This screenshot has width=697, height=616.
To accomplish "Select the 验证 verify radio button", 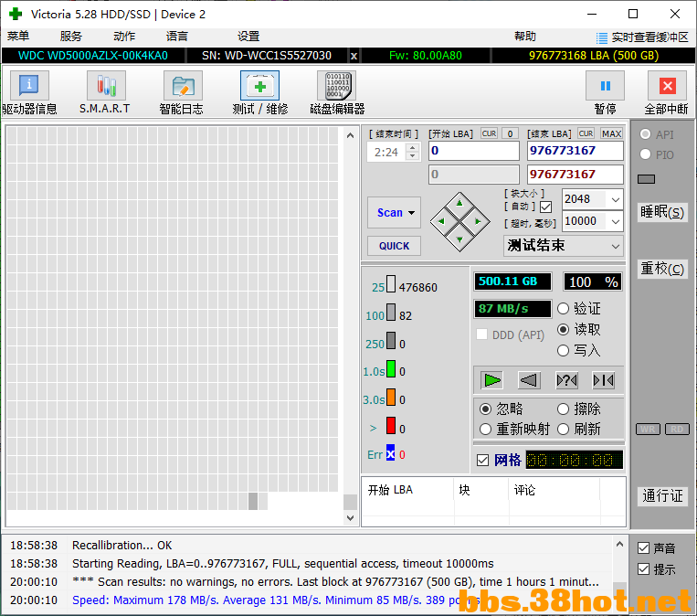I will tap(563, 308).
